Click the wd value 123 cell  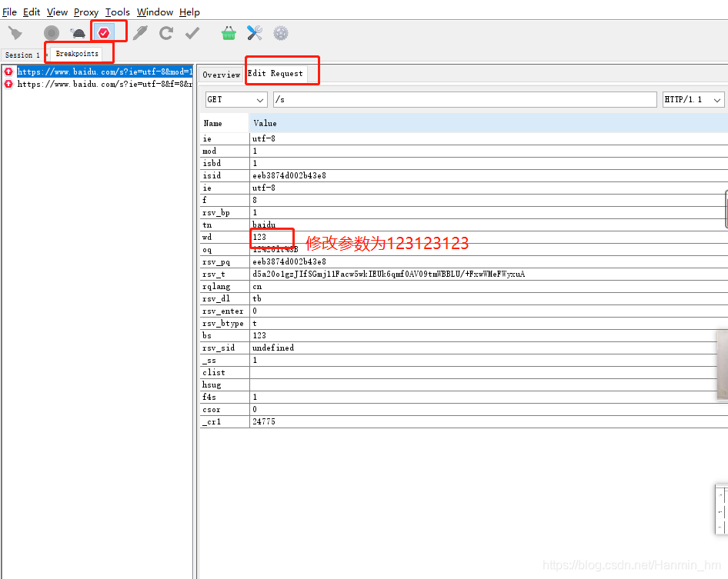pos(489,237)
